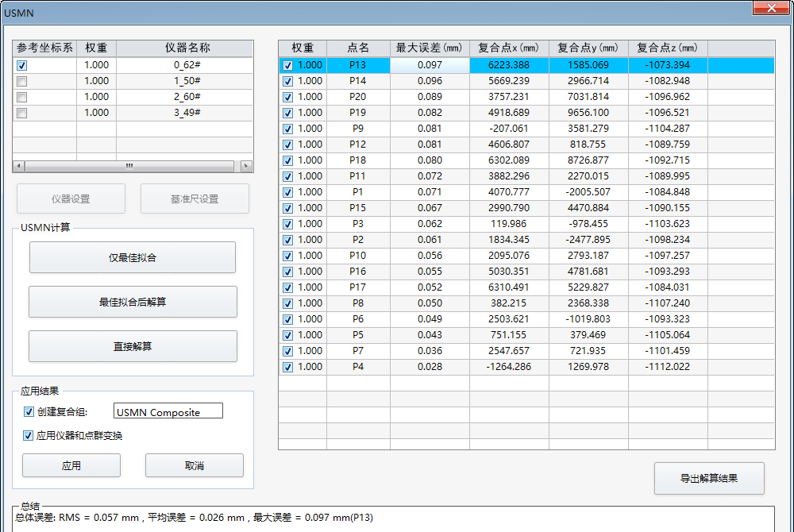794x532 pixels.
Task: Sort by 最大误差 column header
Action: pos(429,48)
